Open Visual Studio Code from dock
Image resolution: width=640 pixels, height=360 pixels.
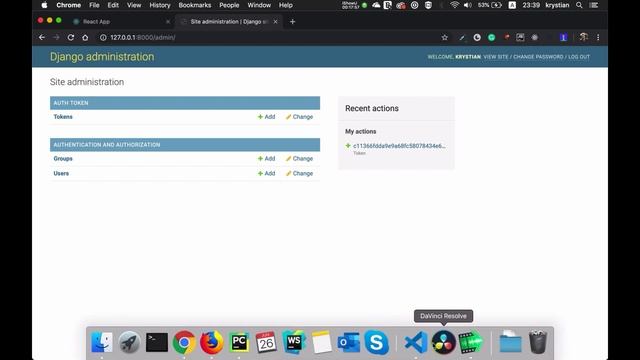coord(416,342)
